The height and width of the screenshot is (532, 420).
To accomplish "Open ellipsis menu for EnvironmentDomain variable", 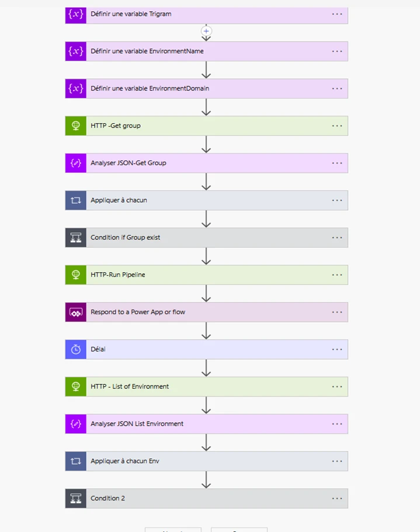I will tap(337, 88).
